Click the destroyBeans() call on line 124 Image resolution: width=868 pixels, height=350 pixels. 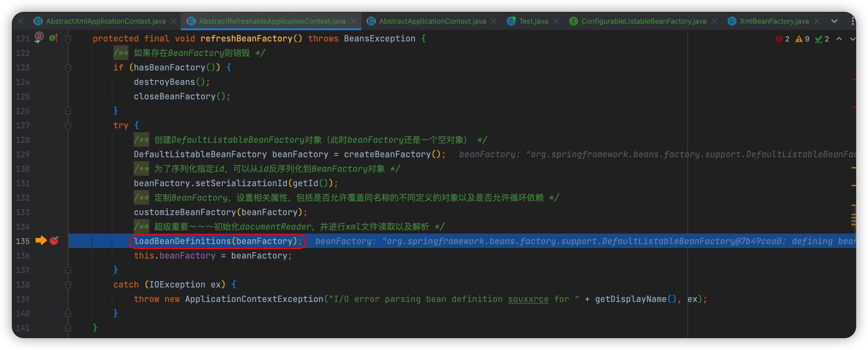[169, 82]
